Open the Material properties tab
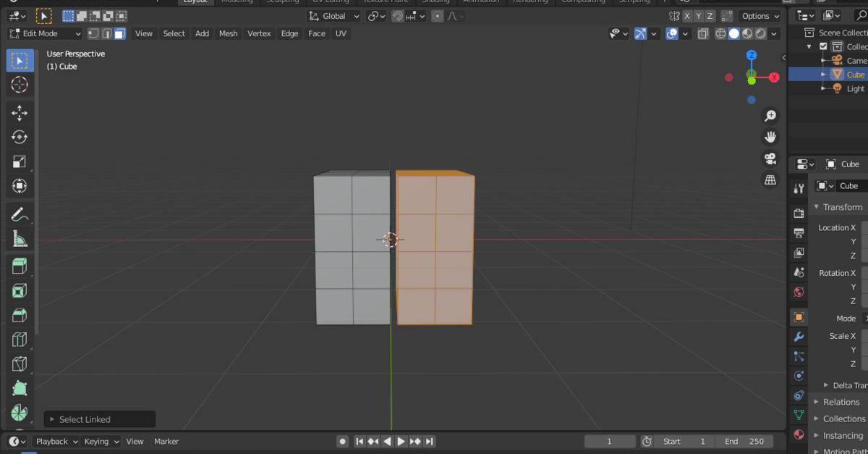Viewport: 868px width, 454px height. [x=799, y=434]
